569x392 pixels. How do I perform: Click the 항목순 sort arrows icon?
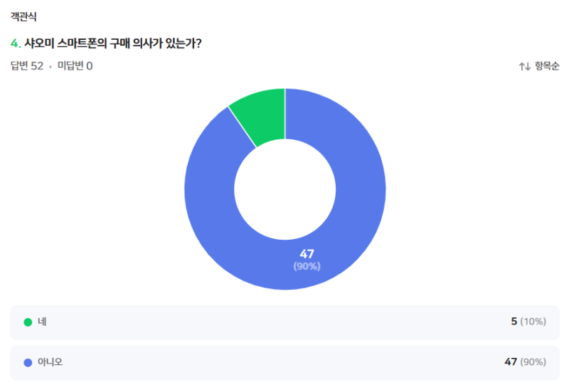524,66
